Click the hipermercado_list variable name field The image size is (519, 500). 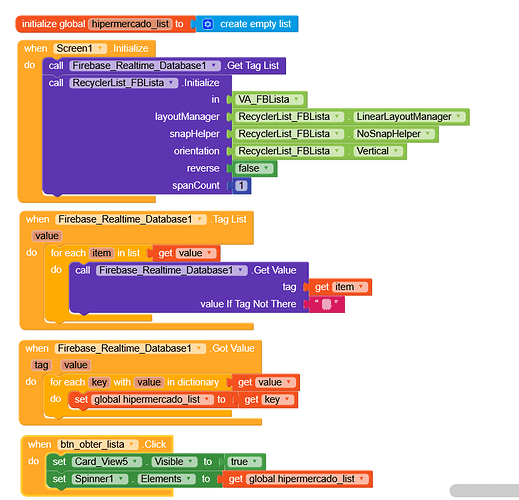point(130,24)
